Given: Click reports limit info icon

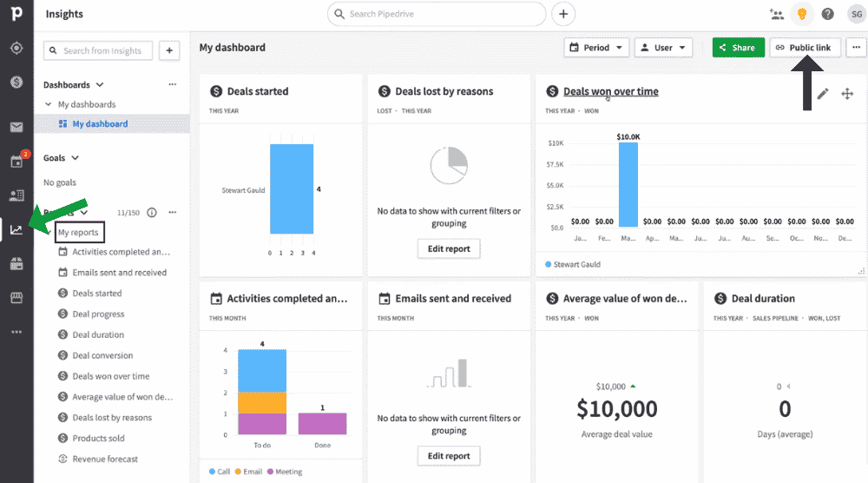Looking at the screenshot, I should [152, 213].
